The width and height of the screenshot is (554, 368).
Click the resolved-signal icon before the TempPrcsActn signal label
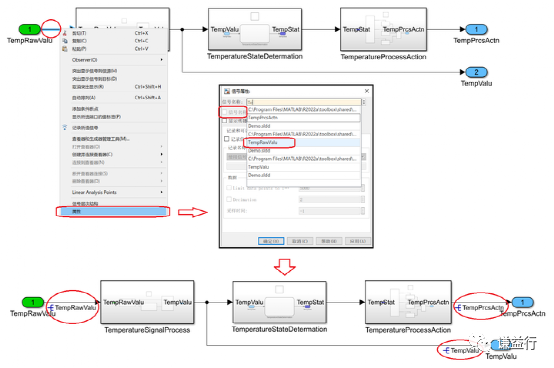coord(458,308)
